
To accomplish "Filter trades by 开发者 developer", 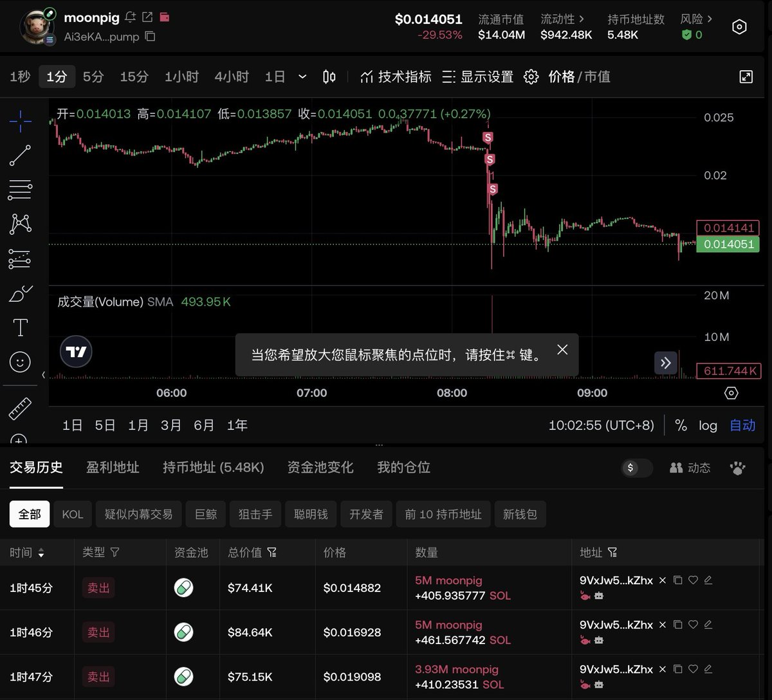I will pyautogui.click(x=366, y=514).
